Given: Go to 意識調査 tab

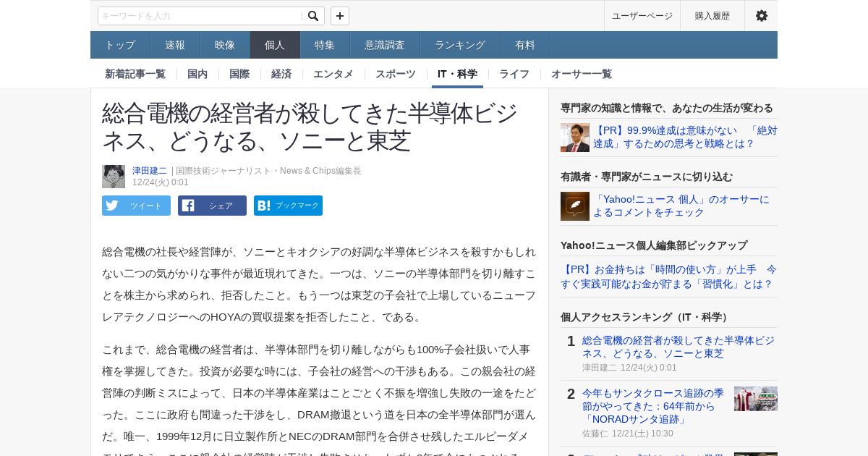Looking at the screenshot, I should click(x=385, y=45).
